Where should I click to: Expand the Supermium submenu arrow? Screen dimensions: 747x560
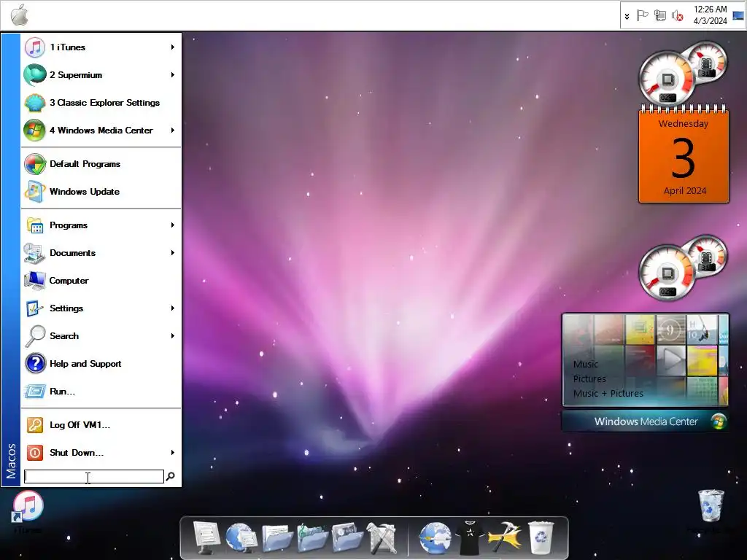point(172,75)
